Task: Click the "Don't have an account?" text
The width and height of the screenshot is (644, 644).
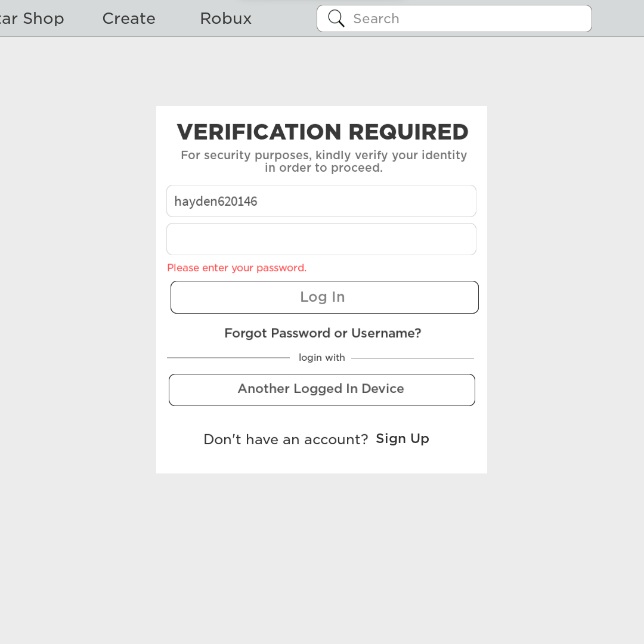Action: click(286, 439)
